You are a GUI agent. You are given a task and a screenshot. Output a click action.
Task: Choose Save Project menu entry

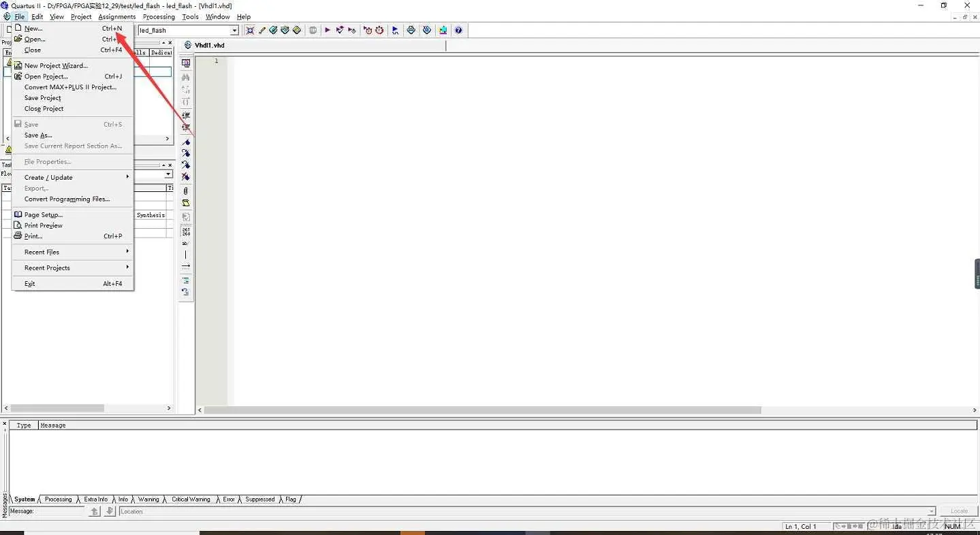point(73,97)
